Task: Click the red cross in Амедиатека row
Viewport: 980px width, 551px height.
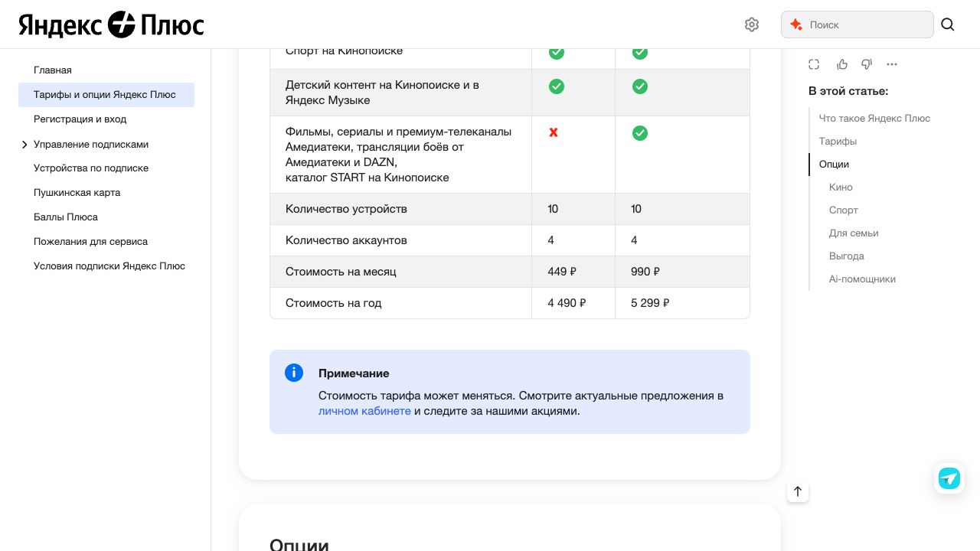Action: (554, 132)
